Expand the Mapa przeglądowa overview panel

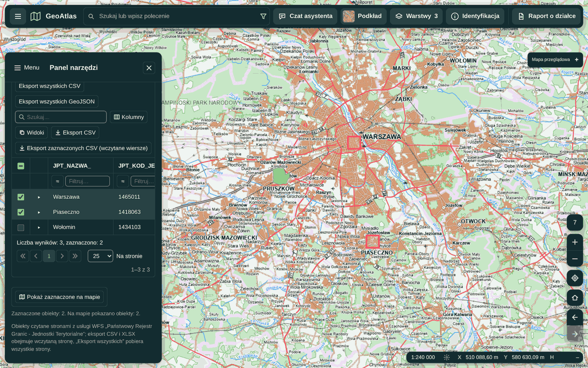pos(555,60)
